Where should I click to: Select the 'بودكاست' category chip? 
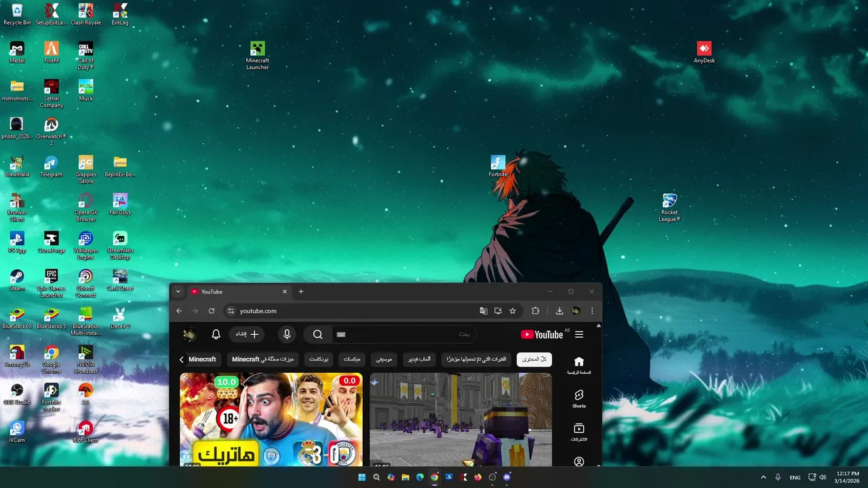pyautogui.click(x=319, y=359)
